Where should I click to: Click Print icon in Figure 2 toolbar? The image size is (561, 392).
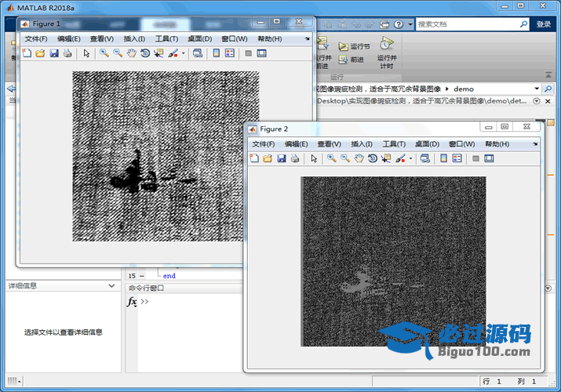click(x=295, y=158)
